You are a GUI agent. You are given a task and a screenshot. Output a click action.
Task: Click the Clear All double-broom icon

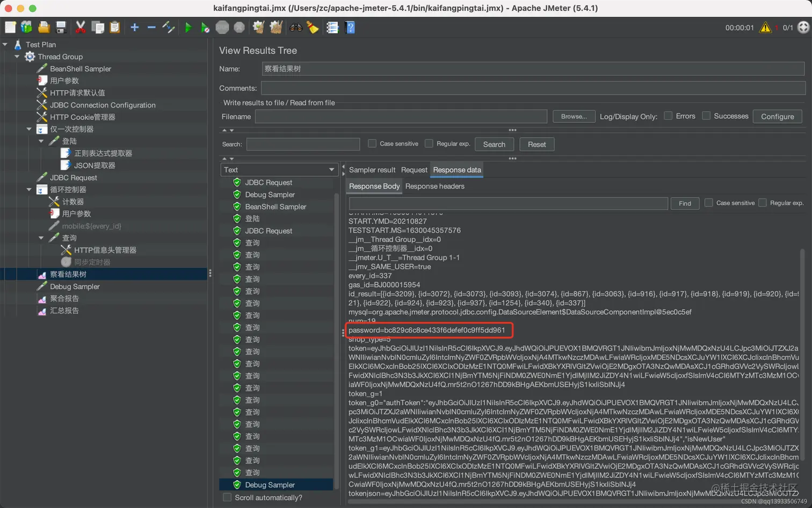[276, 27]
